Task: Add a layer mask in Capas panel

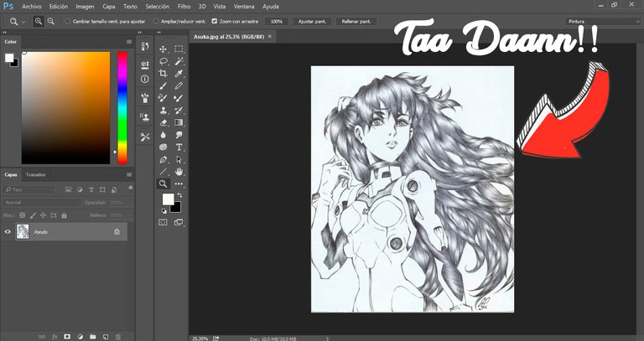Action: [x=67, y=337]
